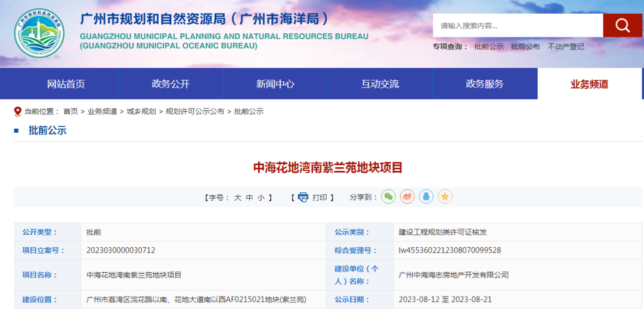Select acceptance number lw45536022123080700099528

(x=450, y=250)
